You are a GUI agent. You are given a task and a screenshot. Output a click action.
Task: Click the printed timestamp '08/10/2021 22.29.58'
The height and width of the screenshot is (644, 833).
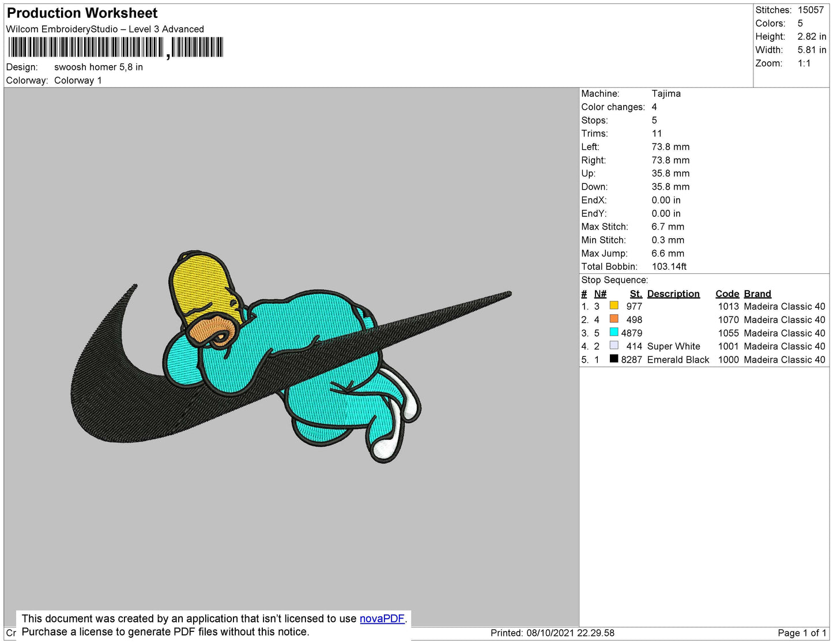pyautogui.click(x=570, y=633)
